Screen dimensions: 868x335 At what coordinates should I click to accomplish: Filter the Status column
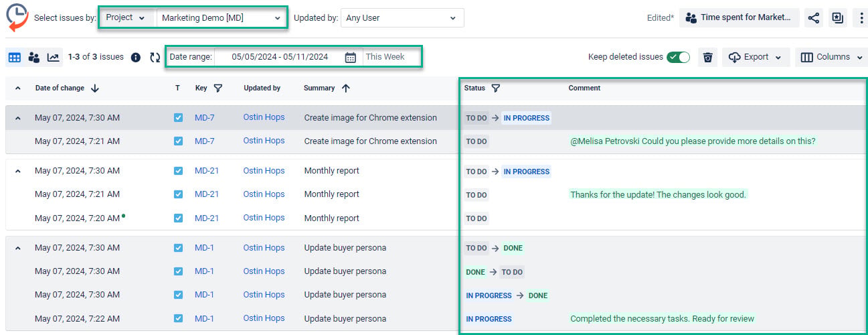pyautogui.click(x=495, y=88)
